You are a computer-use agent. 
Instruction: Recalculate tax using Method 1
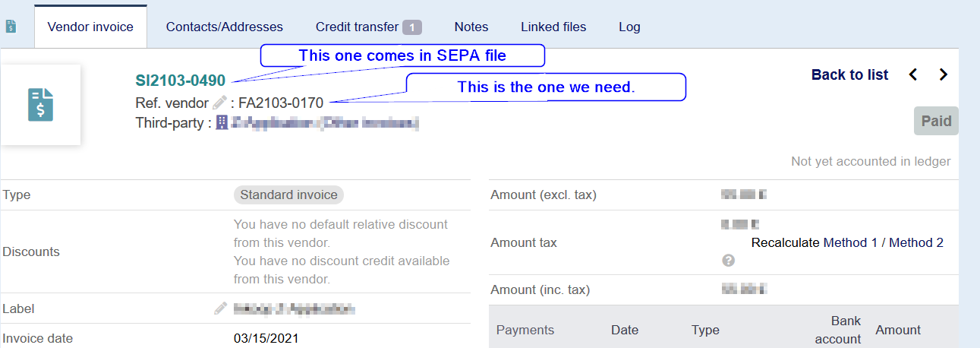tap(850, 242)
